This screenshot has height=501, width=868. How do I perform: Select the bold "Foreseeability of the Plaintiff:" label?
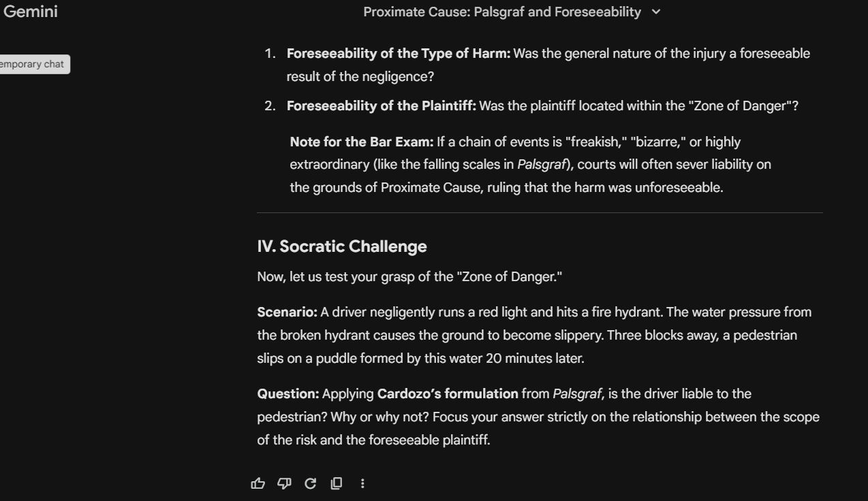(381, 106)
